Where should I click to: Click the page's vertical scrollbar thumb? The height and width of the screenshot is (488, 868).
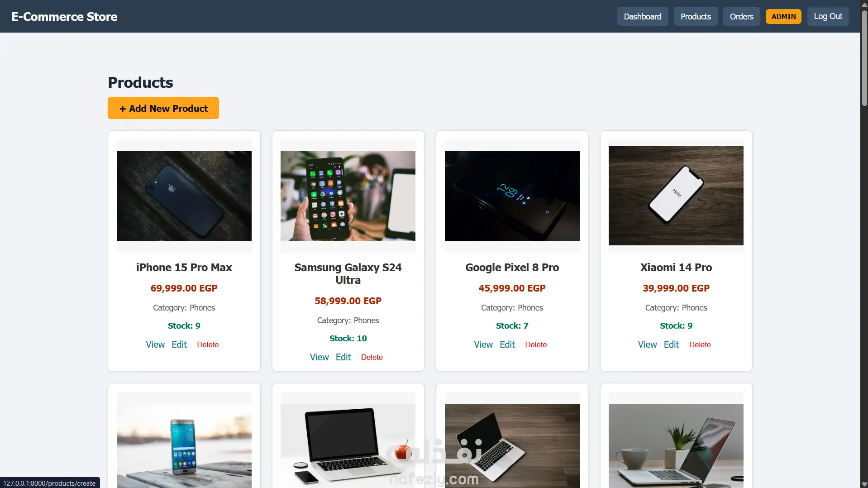click(x=864, y=58)
